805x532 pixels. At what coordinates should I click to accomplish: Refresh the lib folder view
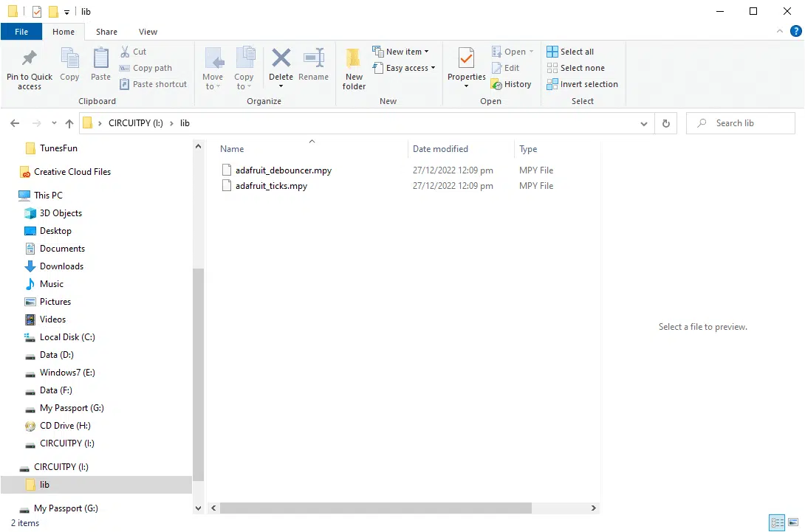pos(666,124)
